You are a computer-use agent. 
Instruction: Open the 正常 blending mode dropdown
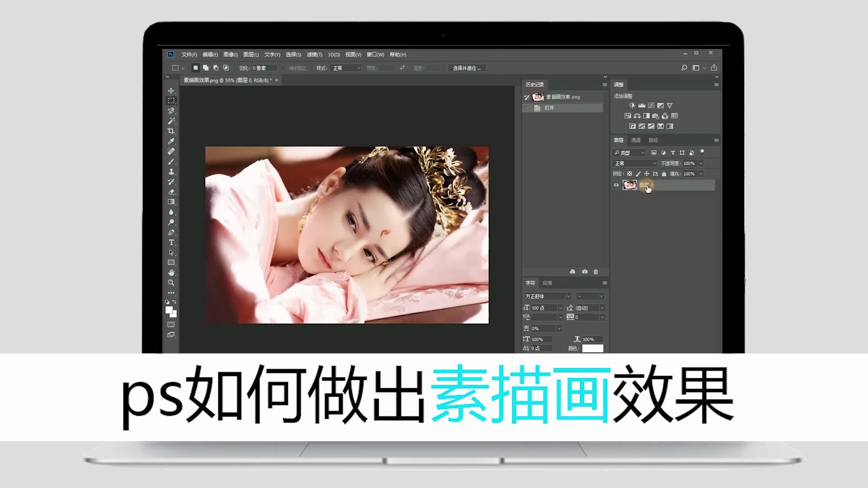[634, 163]
